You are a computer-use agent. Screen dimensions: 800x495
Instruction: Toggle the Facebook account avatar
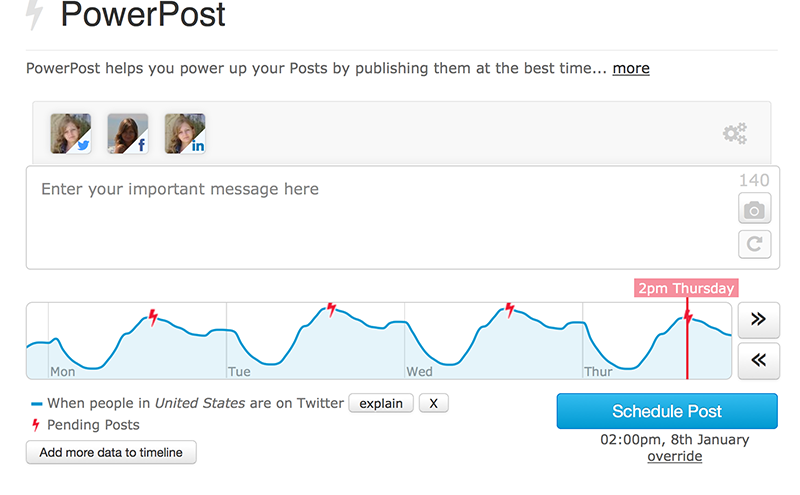(128, 134)
